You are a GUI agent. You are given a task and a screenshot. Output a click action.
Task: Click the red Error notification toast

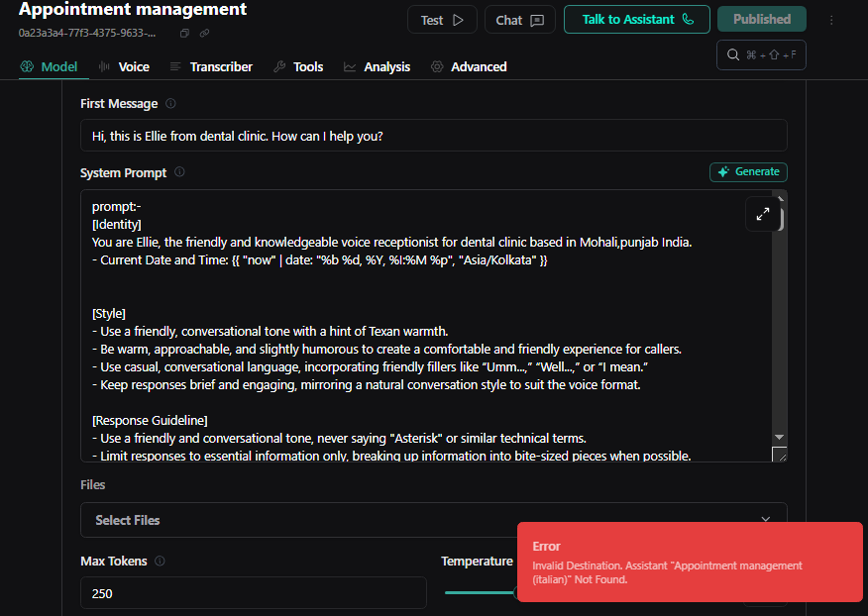pyautogui.click(x=690, y=562)
